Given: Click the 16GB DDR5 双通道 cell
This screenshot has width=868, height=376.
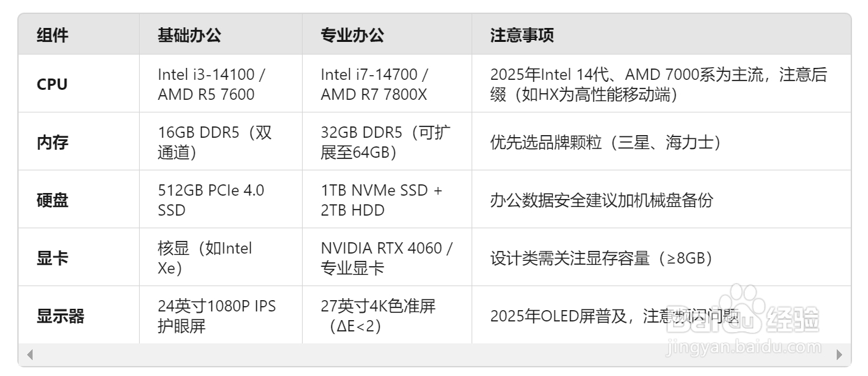Looking at the screenshot, I should (x=214, y=142).
